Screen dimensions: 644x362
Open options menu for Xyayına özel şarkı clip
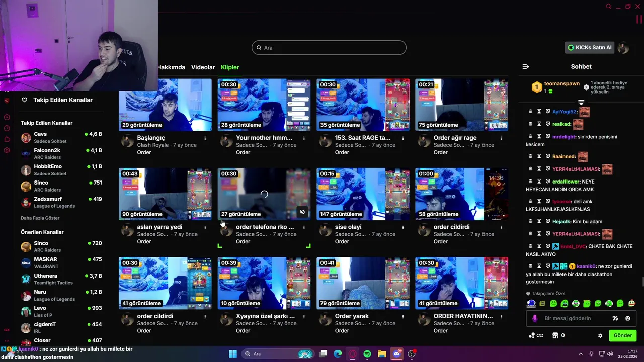304,316
